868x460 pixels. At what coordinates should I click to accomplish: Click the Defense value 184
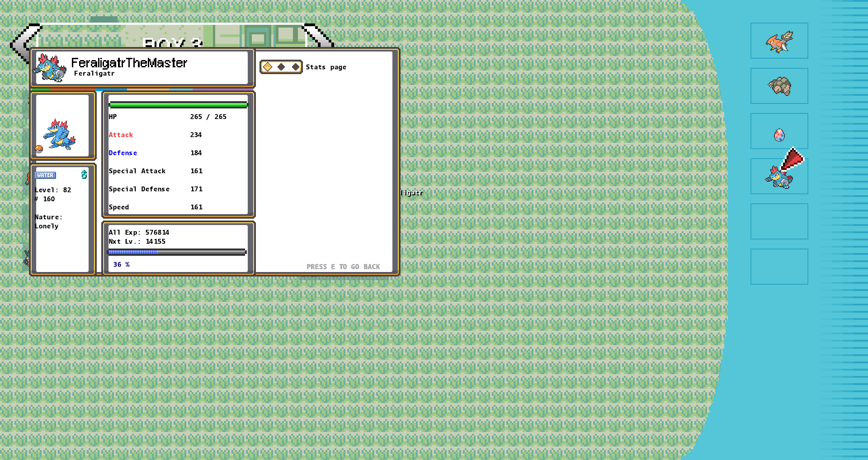coord(196,153)
